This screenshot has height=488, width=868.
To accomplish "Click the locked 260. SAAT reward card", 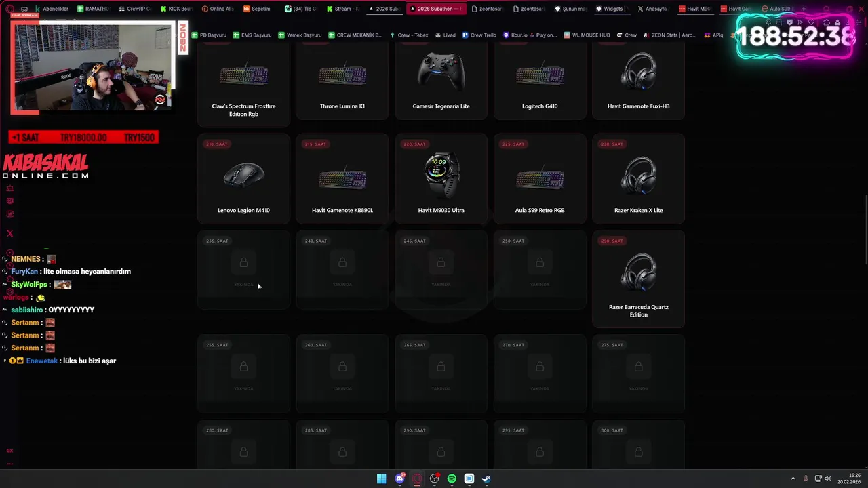I will [342, 374].
